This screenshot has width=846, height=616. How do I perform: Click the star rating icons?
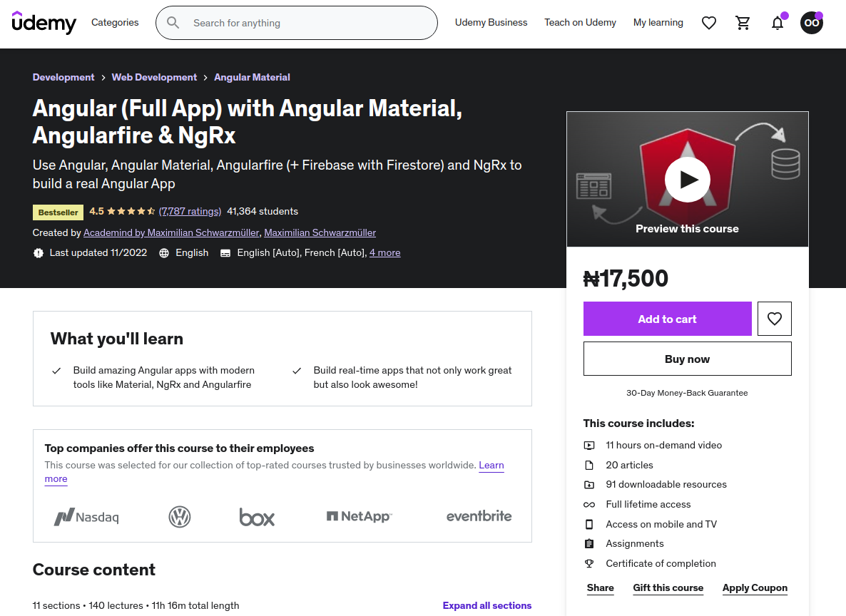tap(131, 212)
